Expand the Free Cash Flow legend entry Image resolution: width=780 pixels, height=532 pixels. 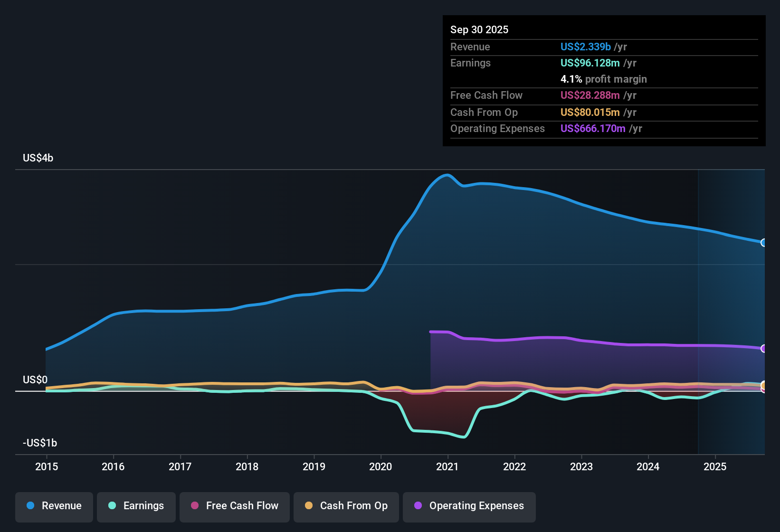click(x=234, y=506)
